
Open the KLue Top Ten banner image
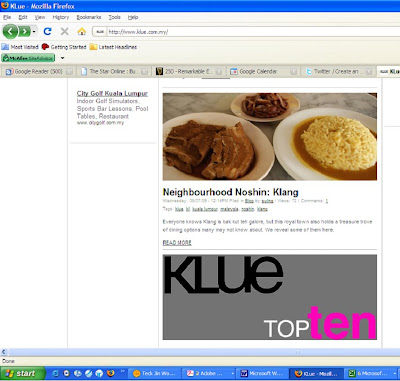[270, 297]
